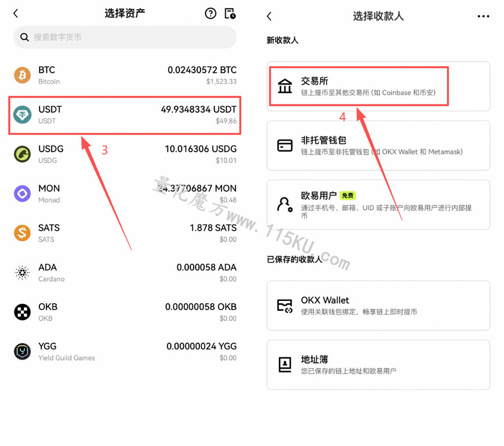Click the 地址簿 address book icon
The image size is (504, 446).
tap(285, 365)
